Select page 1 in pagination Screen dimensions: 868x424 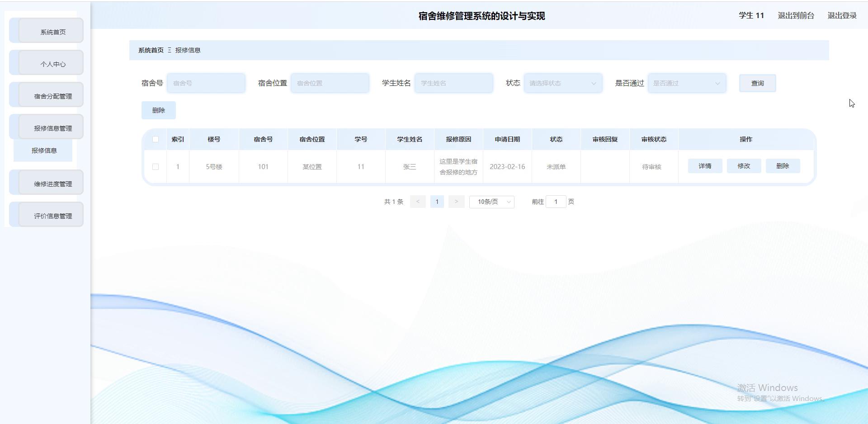437,202
